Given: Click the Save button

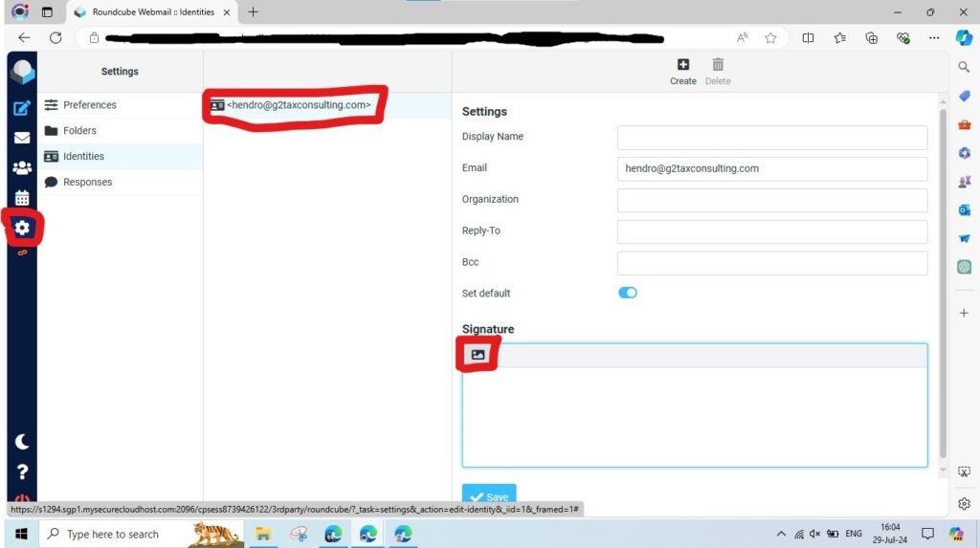Looking at the screenshot, I should (489, 496).
